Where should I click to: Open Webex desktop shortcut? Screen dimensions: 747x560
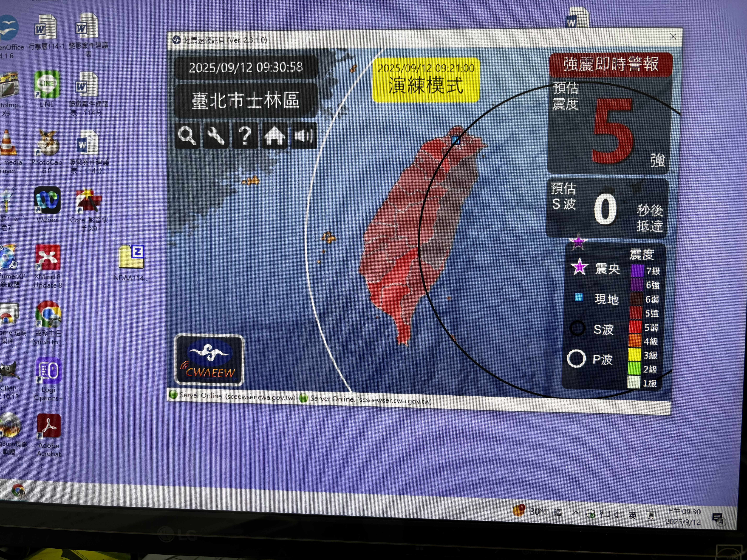[x=47, y=200]
